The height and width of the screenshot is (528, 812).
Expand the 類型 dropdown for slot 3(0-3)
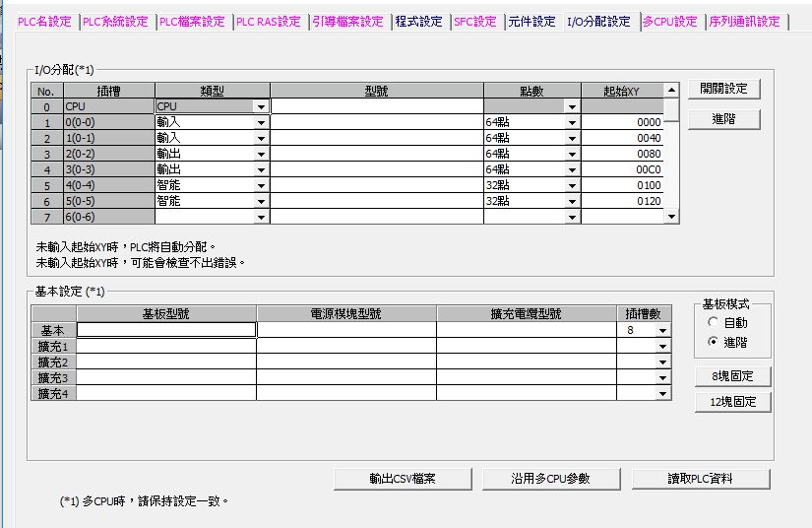tap(261, 169)
